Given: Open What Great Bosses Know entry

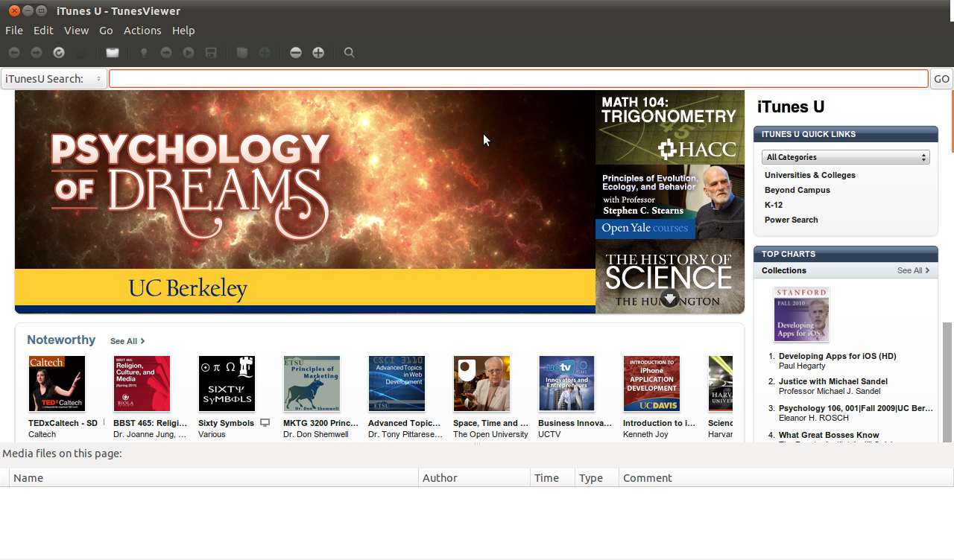Looking at the screenshot, I should tap(829, 435).
